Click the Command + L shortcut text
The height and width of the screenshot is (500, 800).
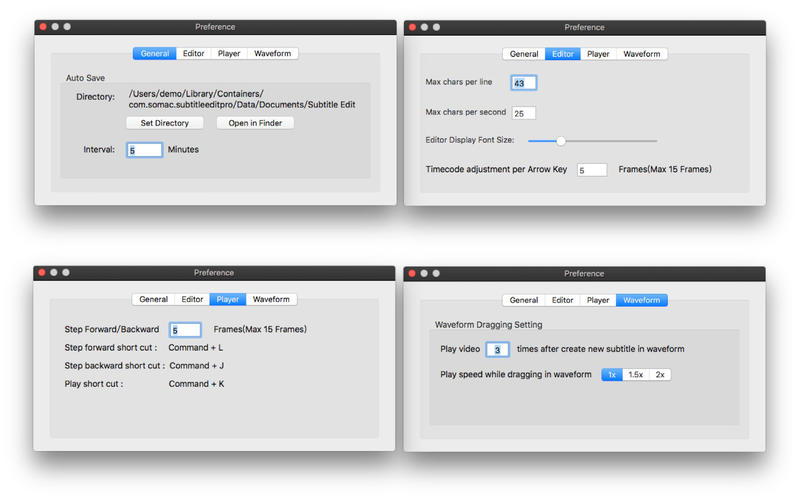click(x=195, y=348)
